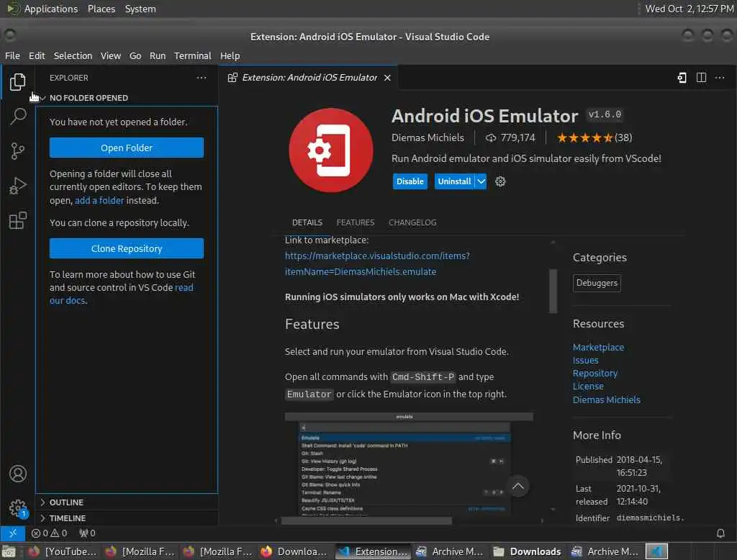
Task: Open the Issues resource link
Action: (585, 360)
